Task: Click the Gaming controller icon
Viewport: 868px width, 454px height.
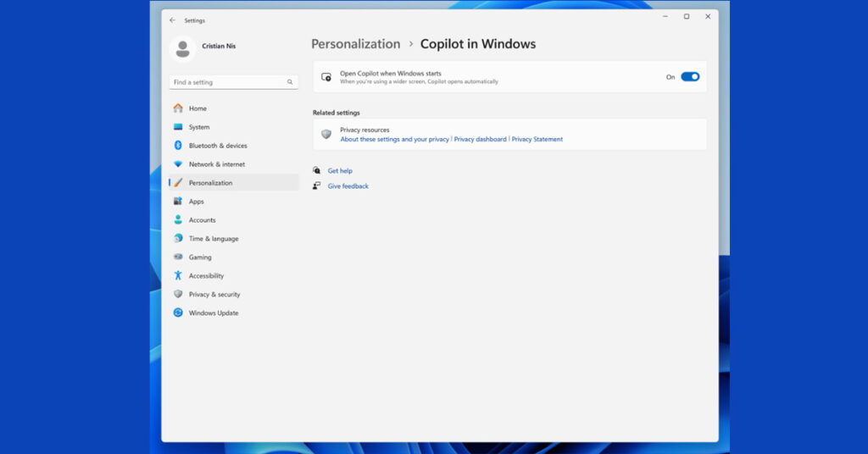Action: pyautogui.click(x=178, y=257)
